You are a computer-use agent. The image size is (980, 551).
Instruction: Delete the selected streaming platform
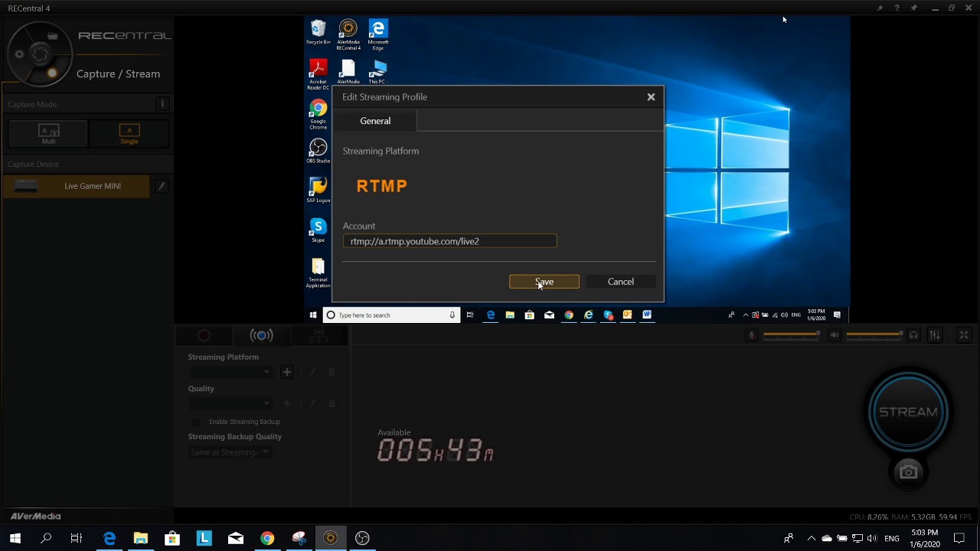coord(332,372)
